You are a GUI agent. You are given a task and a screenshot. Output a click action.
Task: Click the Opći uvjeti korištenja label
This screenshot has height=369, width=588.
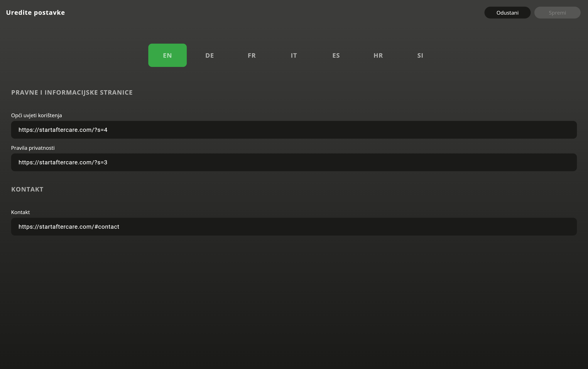[x=36, y=115]
